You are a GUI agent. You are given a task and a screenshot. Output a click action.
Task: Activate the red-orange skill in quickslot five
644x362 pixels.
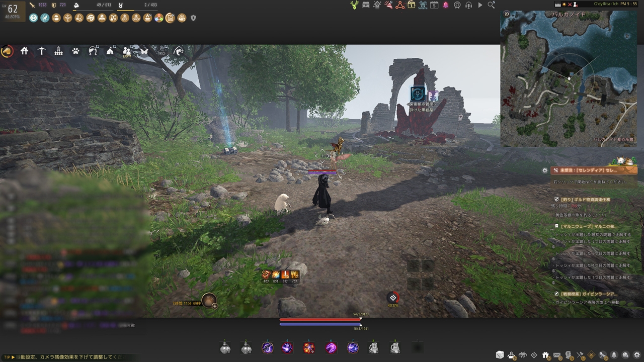point(309,347)
